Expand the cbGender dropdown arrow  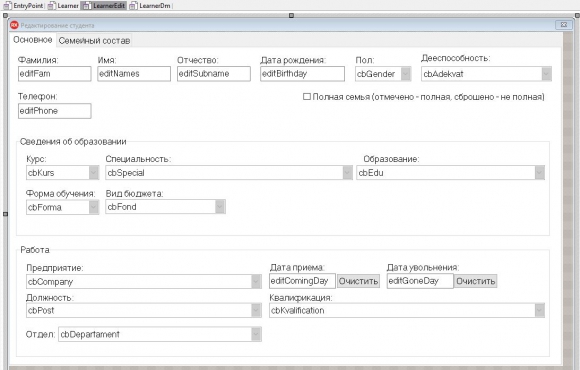click(x=406, y=74)
